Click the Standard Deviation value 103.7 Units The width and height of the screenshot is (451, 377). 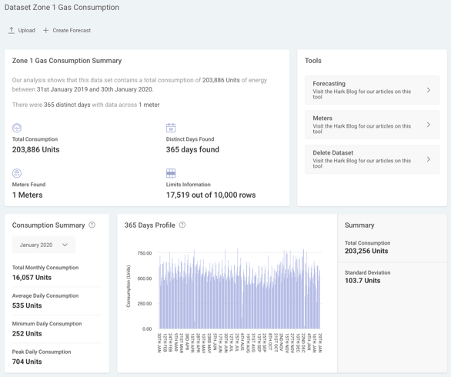tap(362, 281)
